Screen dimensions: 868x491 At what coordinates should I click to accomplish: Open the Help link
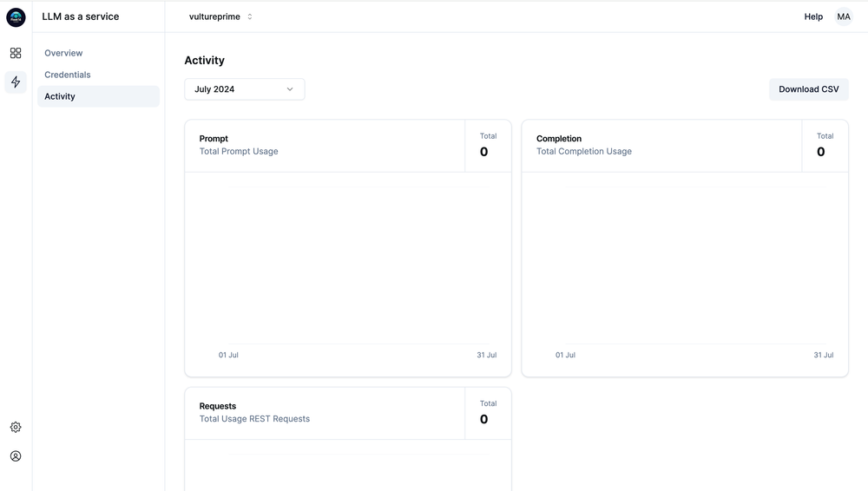pyautogui.click(x=813, y=16)
